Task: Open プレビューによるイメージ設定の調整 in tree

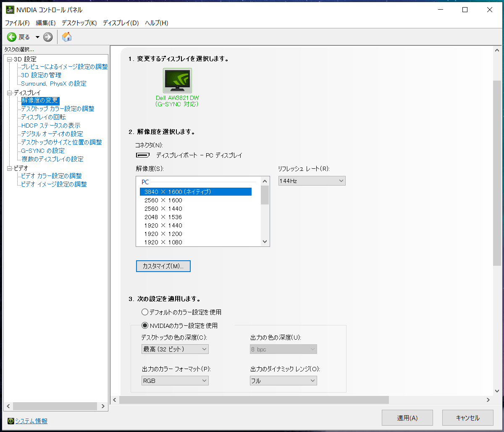Action: (x=64, y=67)
